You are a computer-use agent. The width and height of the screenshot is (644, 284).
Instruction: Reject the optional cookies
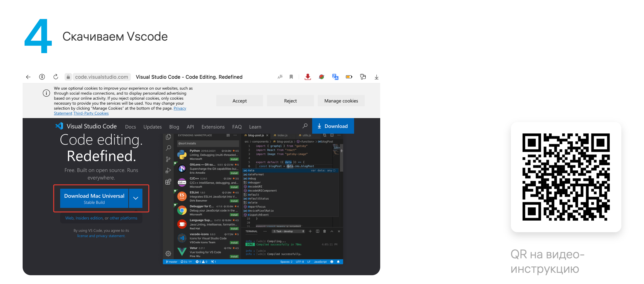(290, 101)
